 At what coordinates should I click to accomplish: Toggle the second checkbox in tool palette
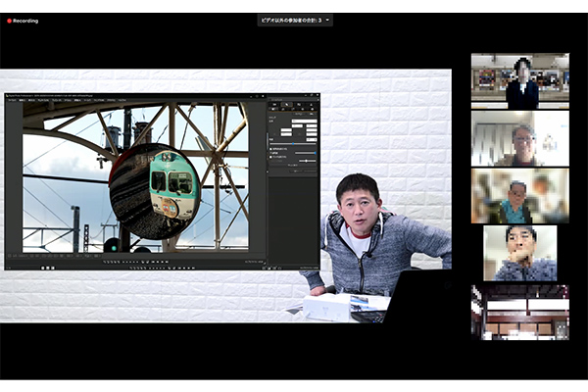pos(270,154)
